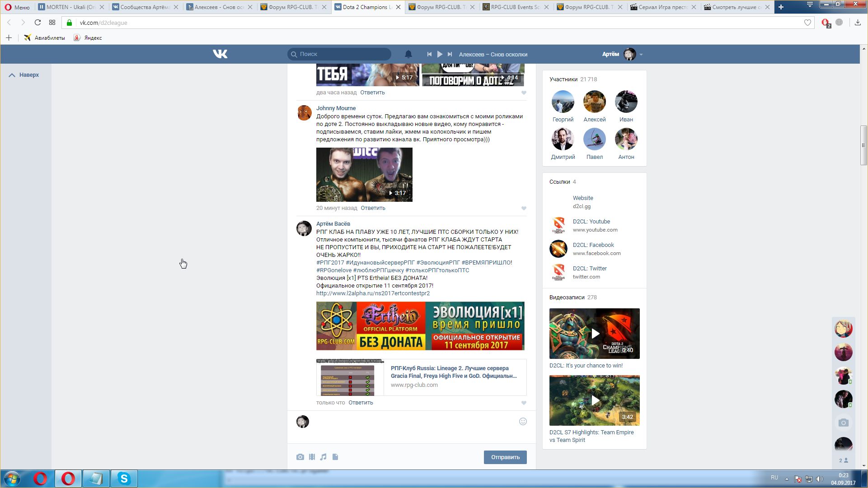Open member Павел's avatar

(x=594, y=139)
